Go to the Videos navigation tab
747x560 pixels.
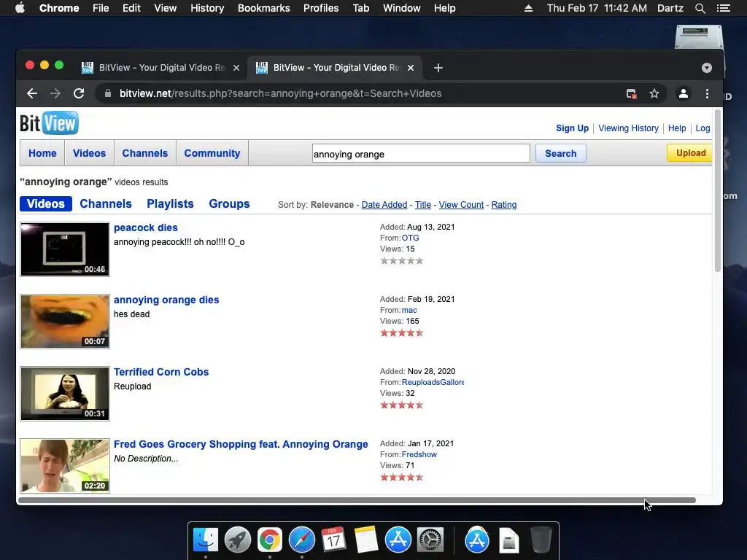coord(89,153)
